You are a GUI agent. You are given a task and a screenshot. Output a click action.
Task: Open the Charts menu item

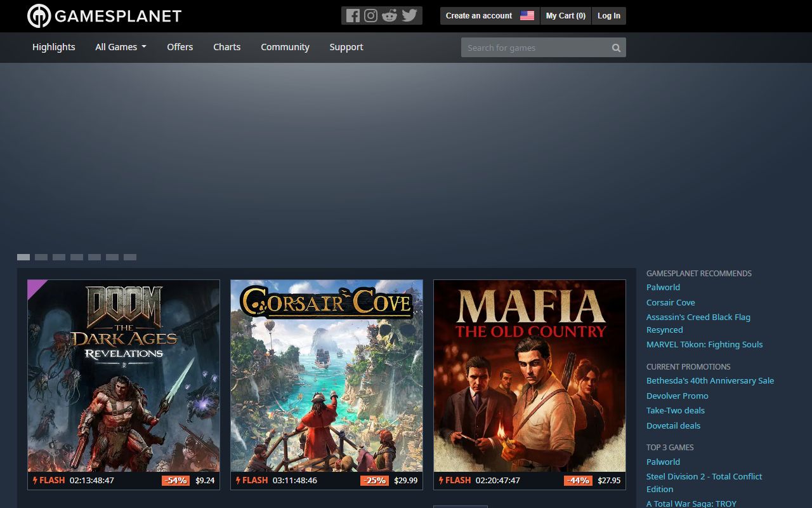click(x=227, y=47)
